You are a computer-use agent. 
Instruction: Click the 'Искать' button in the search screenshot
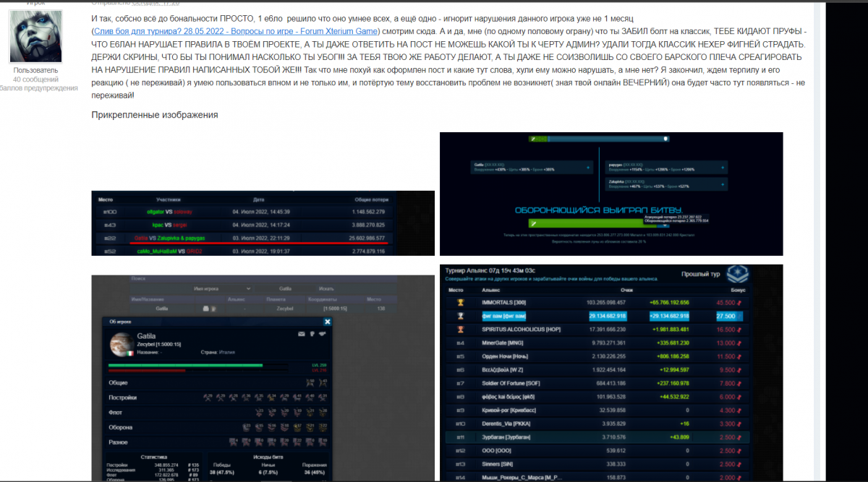(x=326, y=289)
